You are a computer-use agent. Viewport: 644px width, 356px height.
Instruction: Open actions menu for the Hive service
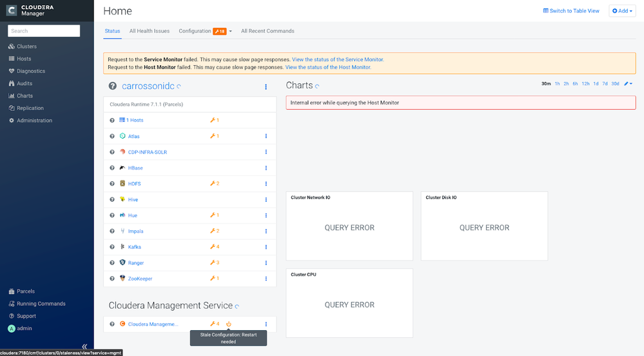[x=266, y=199]
